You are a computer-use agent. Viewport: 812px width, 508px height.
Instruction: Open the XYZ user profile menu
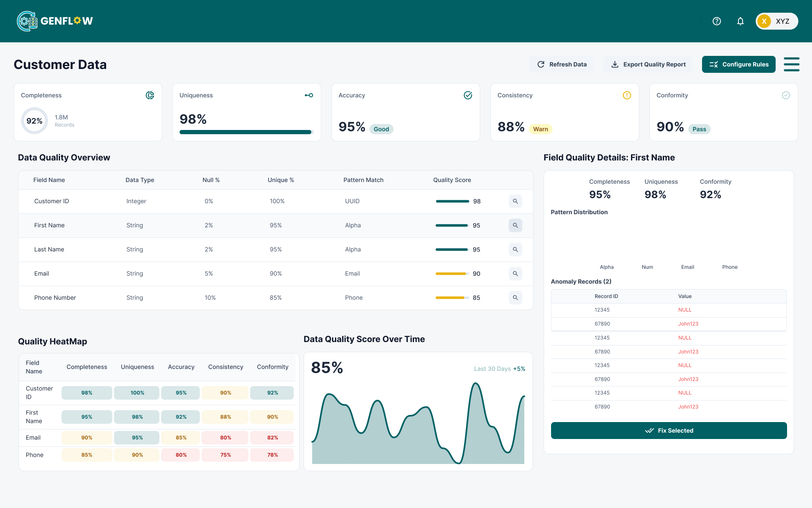pyautogui.click(x=776, y=21)
